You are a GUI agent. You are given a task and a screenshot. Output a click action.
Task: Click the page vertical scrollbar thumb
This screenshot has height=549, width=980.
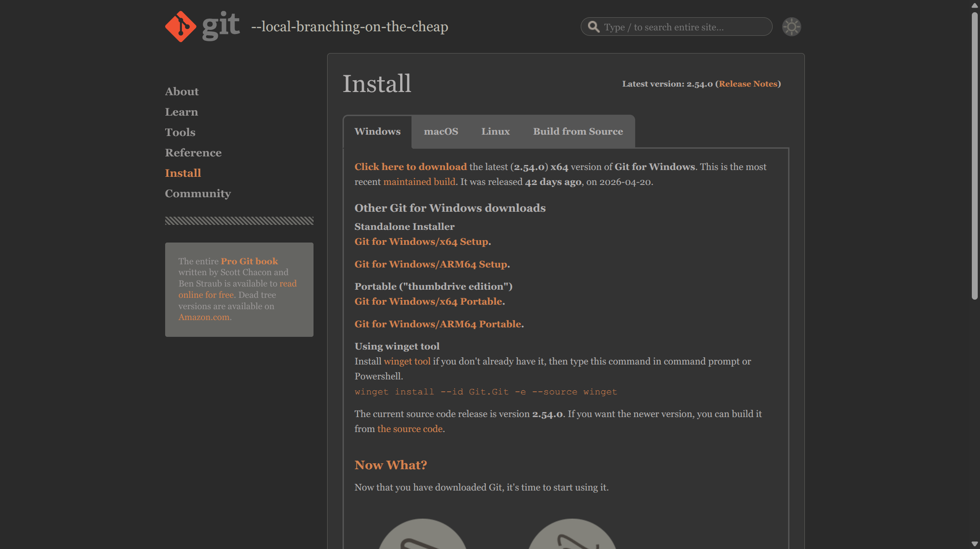click(x=975, y=156)
